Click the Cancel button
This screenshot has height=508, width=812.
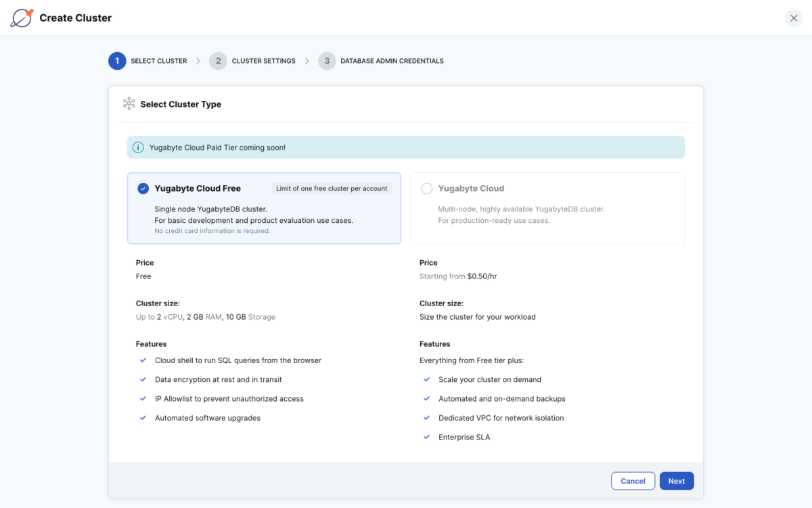point(633,480)
